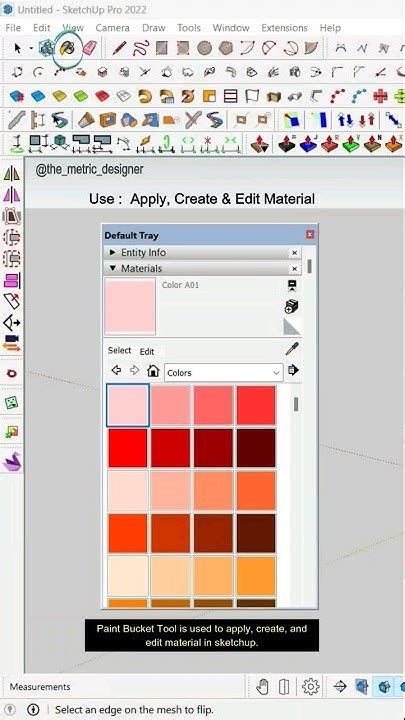The height and width of the screenshot is (720, 405).
Task: Click the red plus cross extension icon
Action: (380, 96)
